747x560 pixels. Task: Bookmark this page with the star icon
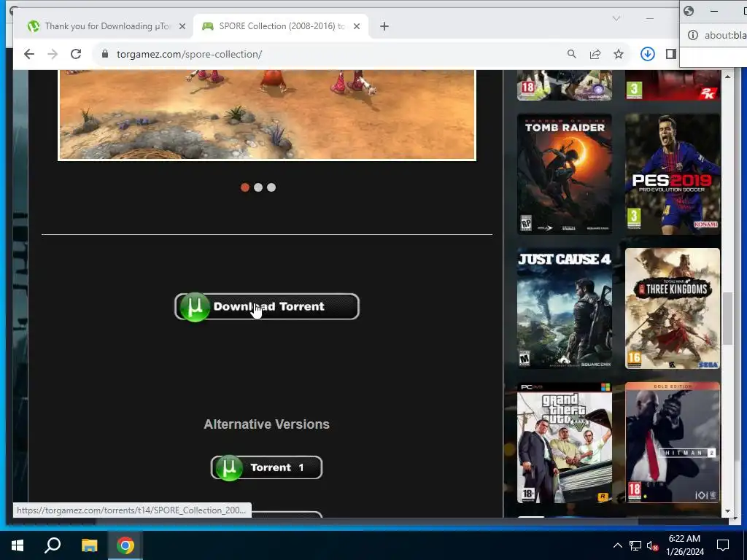[619, 54]
